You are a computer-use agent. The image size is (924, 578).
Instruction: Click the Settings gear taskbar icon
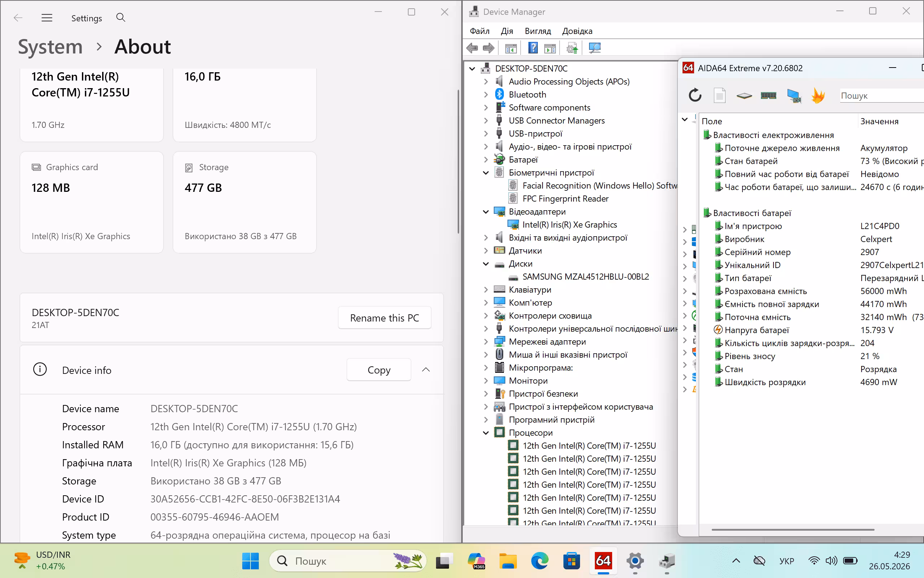[635, 561]
